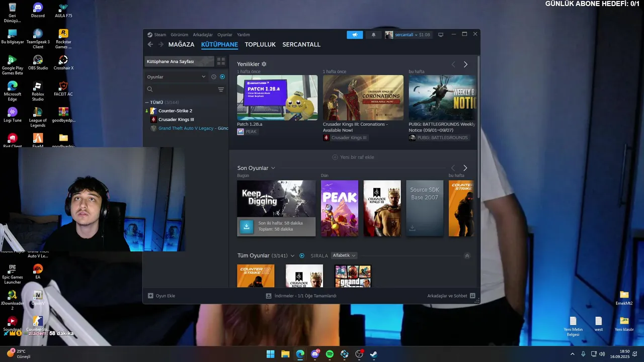
Task: Go forward with Steam's right navigation arrow
Action: tap(161, 44)
